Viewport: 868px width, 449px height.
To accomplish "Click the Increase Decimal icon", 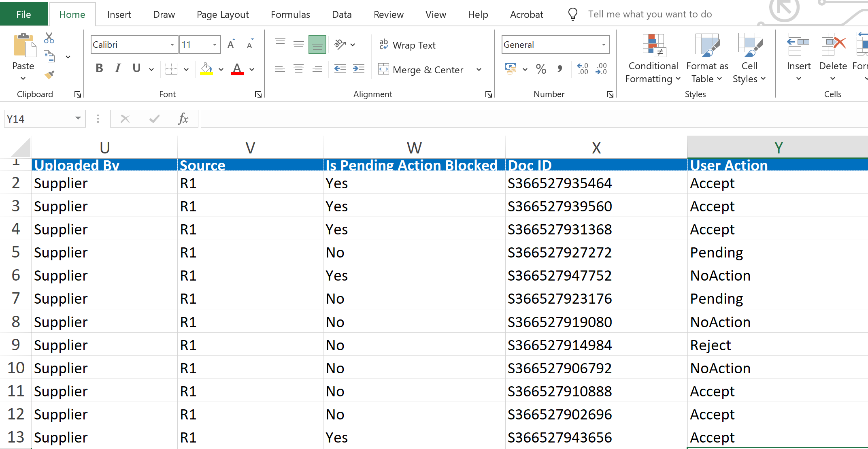I will pyautogui.click(x=583, y=69).
